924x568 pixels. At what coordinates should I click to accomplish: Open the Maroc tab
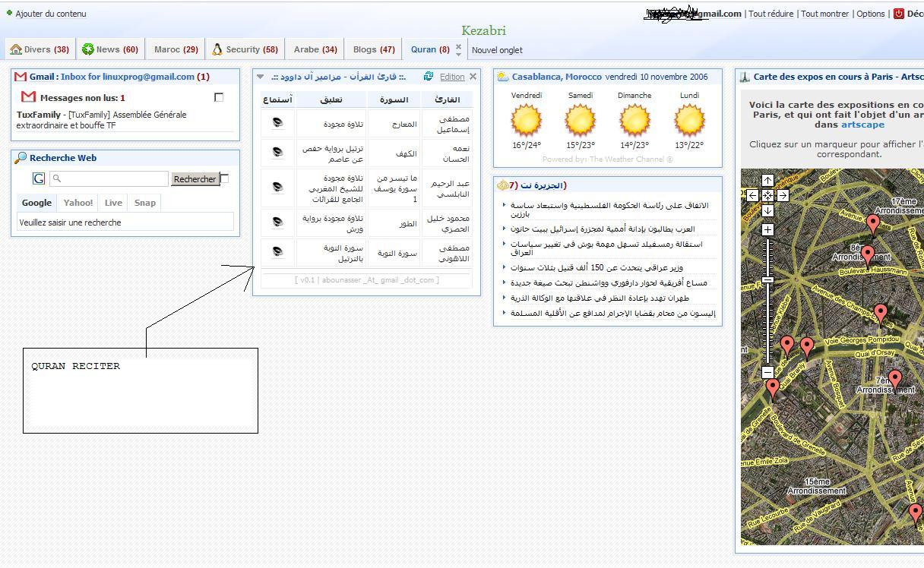[176, 49]
